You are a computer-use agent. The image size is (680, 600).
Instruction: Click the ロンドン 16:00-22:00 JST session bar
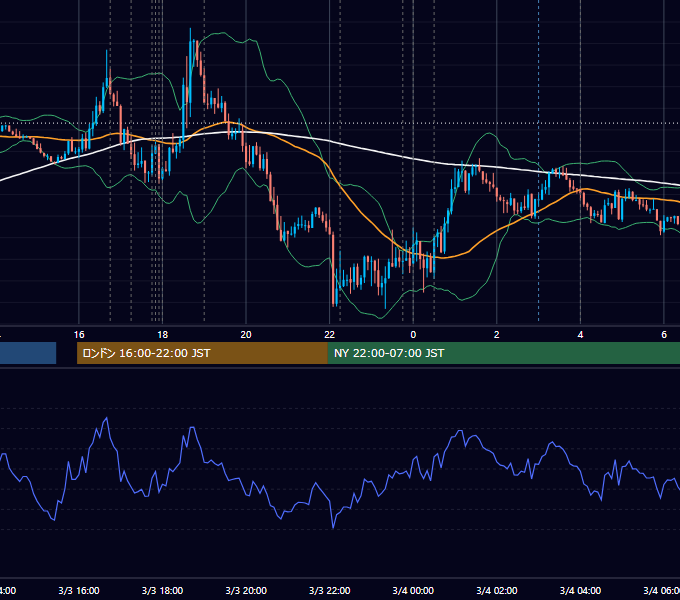(x=202, y=353)
